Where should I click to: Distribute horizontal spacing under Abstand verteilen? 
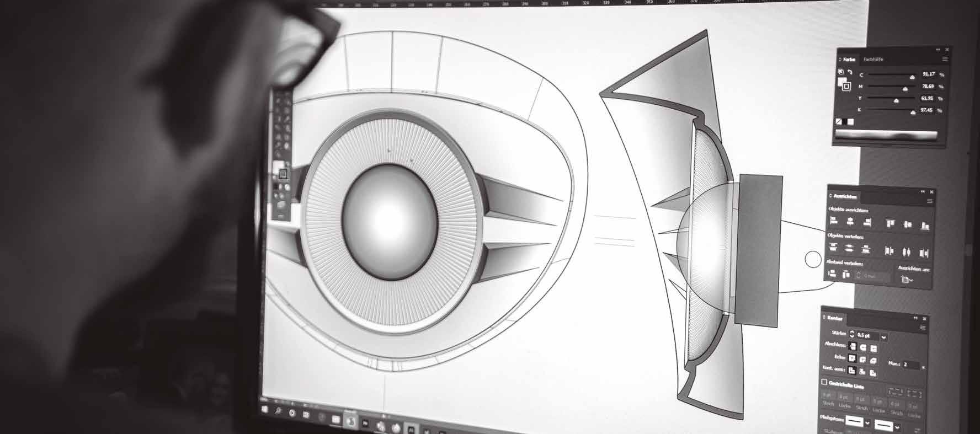pos(846,274)
